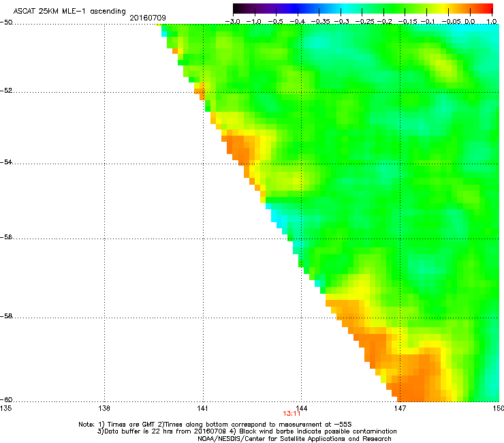
Task: Click the -3.0 color scale label
Action: tap(233, 22)
